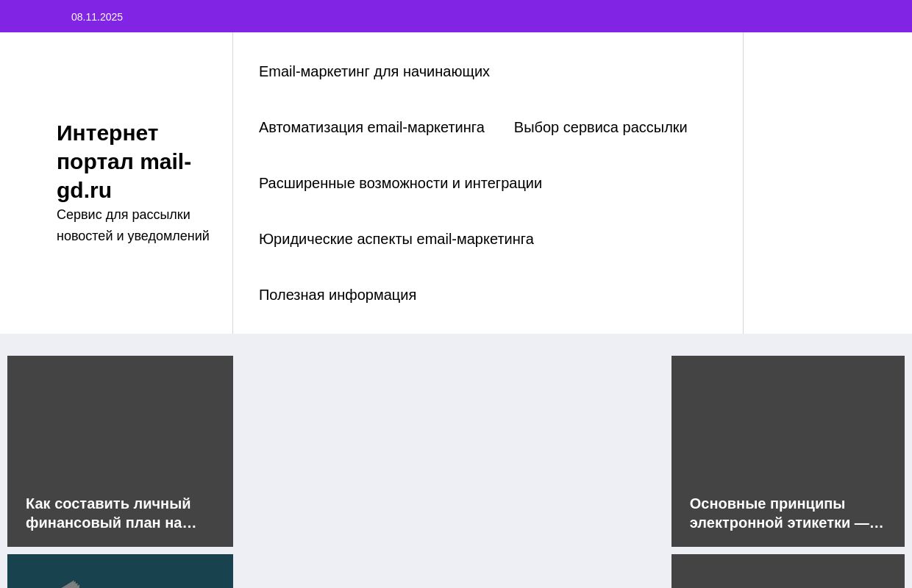
Task: Open the article about электронная этикетка
Action: coord(787,451)
